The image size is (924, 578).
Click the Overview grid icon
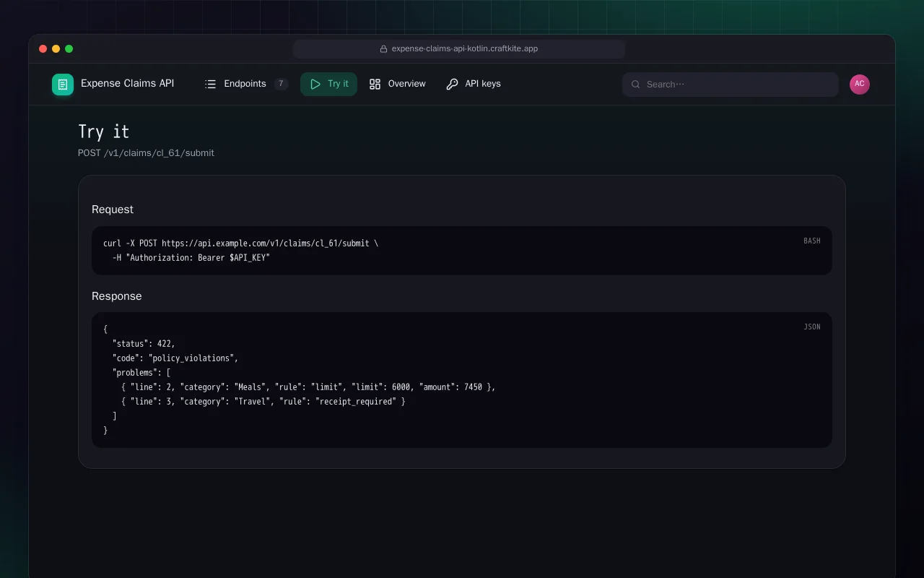[x=375, y=85]
